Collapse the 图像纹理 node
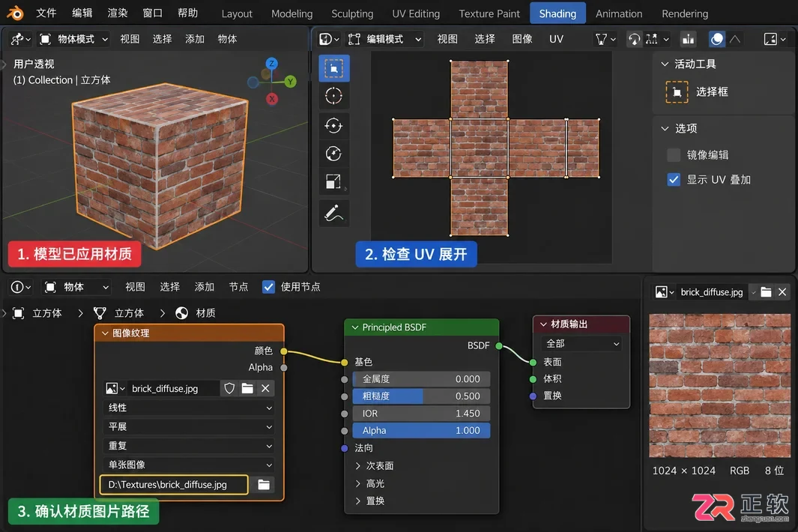 (105, 333)
